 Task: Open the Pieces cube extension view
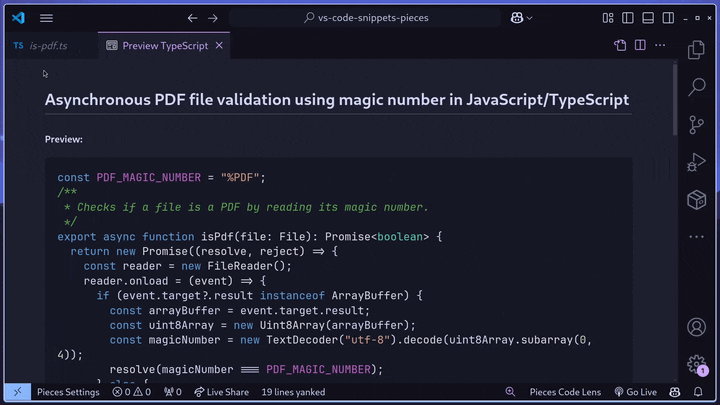click(x=697, y=200)
